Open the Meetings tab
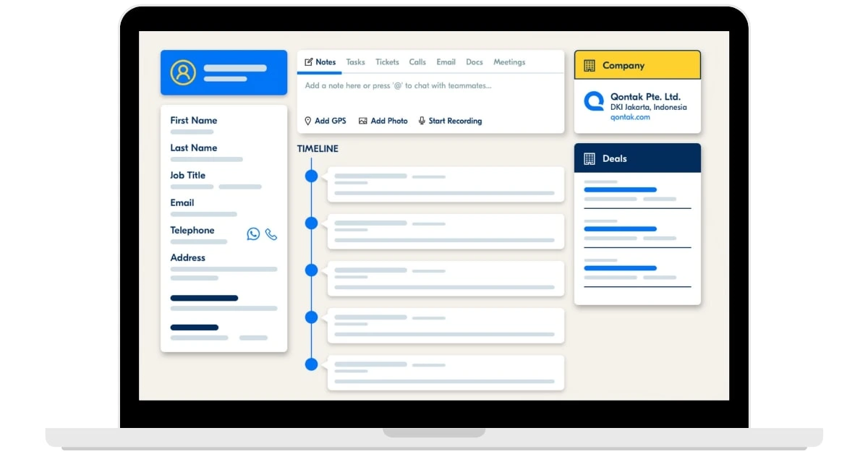The height and width of the screenshot is (454, 868). (509, 62)
